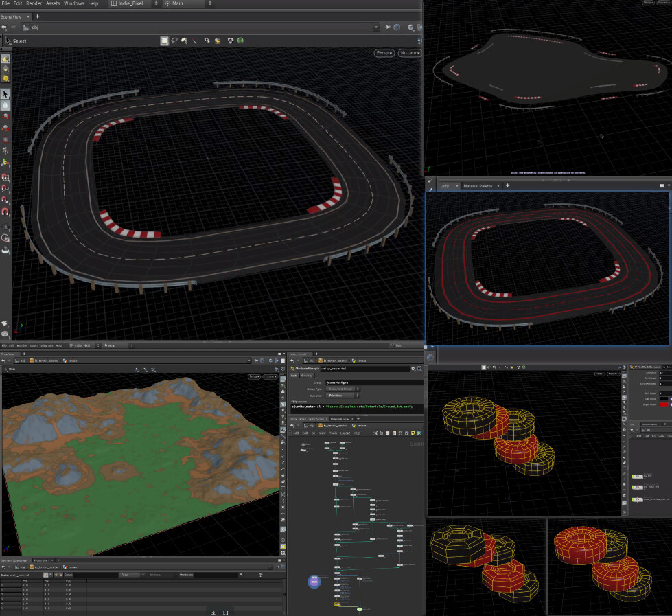
Task: Open the Persp view dropdown in the viewport
Action: pos(383,52)
